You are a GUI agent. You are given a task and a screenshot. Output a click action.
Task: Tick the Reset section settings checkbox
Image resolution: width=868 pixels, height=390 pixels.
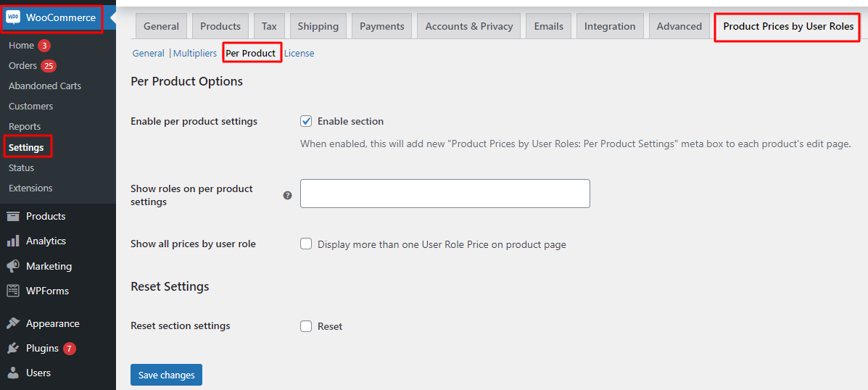coord(306,326)
